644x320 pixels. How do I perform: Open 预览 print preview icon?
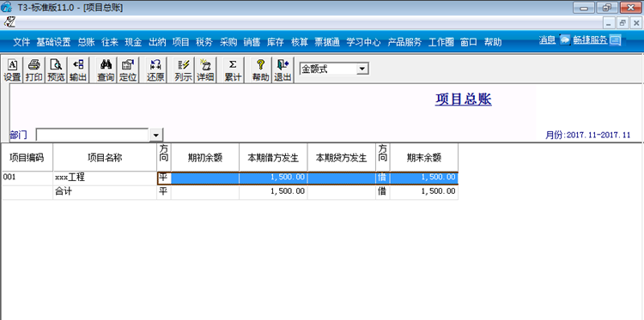pyautogui.click(x=56, y=69)
